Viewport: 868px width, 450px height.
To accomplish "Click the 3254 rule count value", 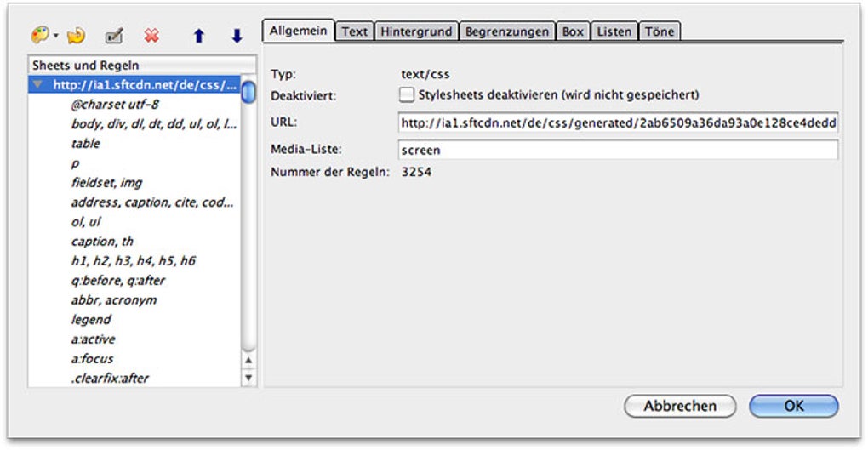I will click(x=416, y=172).
